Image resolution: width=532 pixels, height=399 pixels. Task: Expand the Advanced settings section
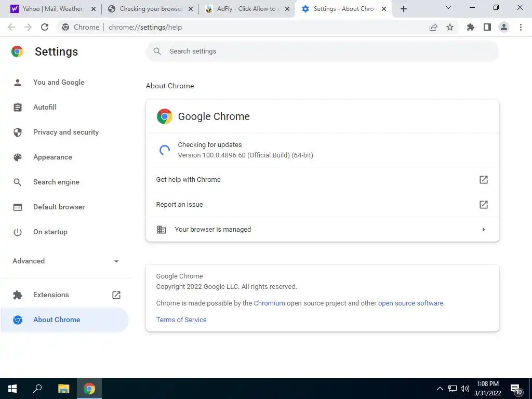[x=66, y=261]
